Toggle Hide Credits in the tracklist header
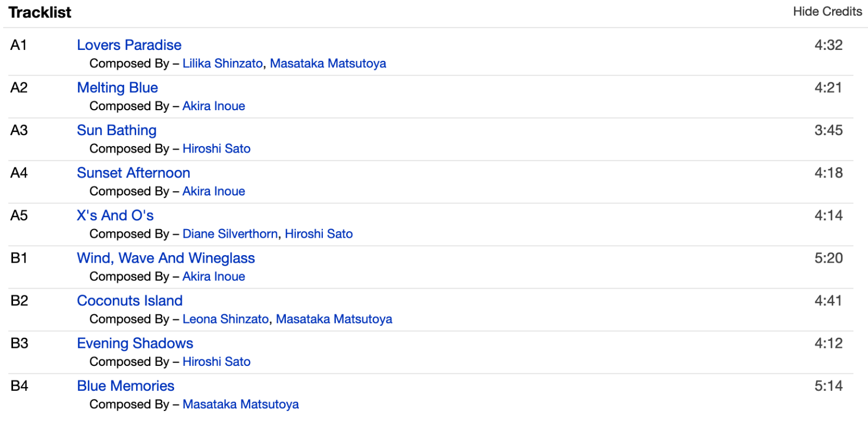Image resolution: width=868 pixels, height=424 pixels. tap(827, 11)
